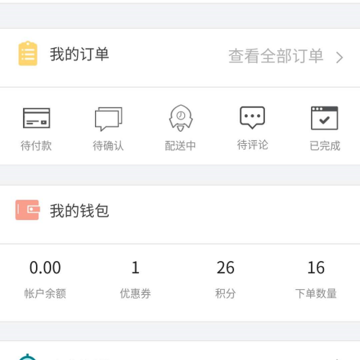This screenshot has height=360, width=360.
Task: View the order count 16
Action: point(316,268)
